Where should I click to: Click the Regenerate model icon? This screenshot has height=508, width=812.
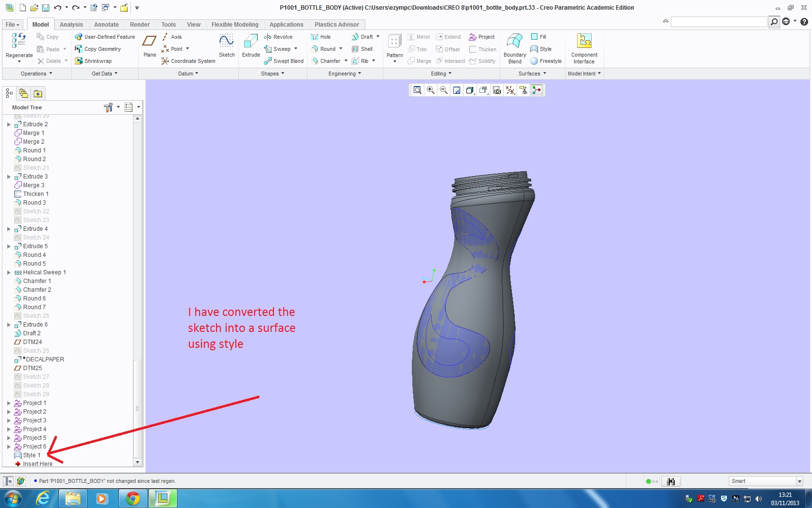click(19, 41)
